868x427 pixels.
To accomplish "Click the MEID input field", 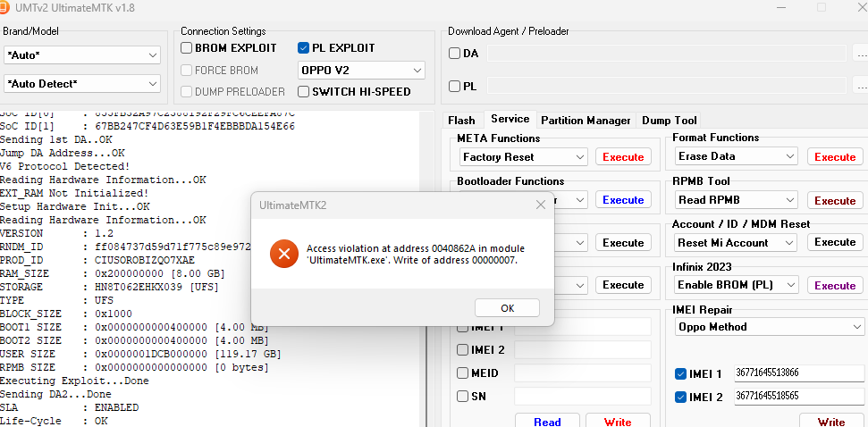I will click(582, 373).
